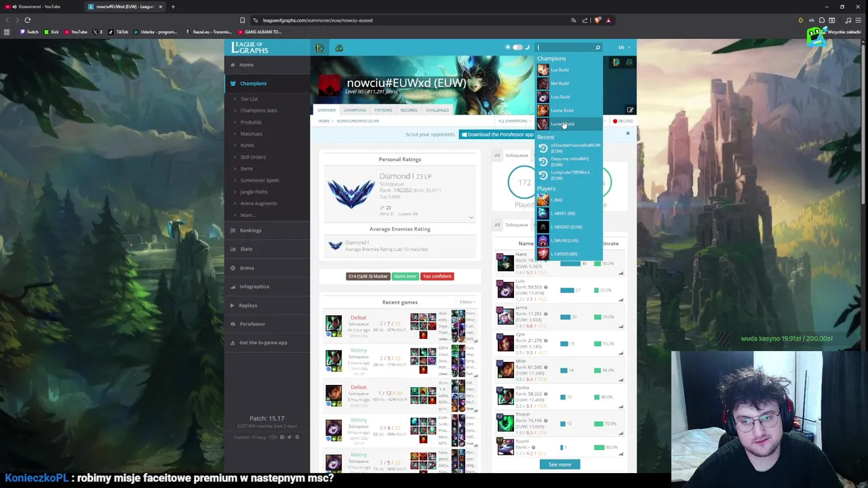The width and height of the screenshot is (868, 488).
Task: Select Lulu Build search suggestion
Action: tap(569, 97)
